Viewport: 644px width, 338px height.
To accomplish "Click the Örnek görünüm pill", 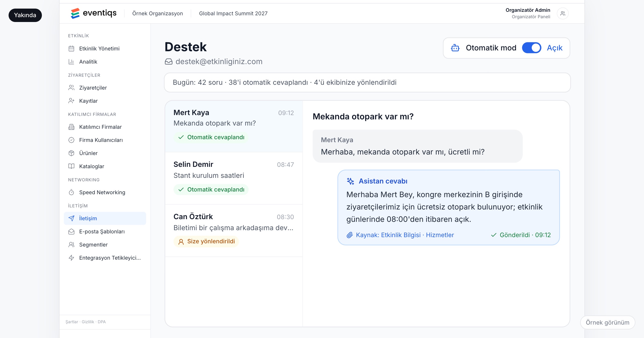I will click(608, 322).
